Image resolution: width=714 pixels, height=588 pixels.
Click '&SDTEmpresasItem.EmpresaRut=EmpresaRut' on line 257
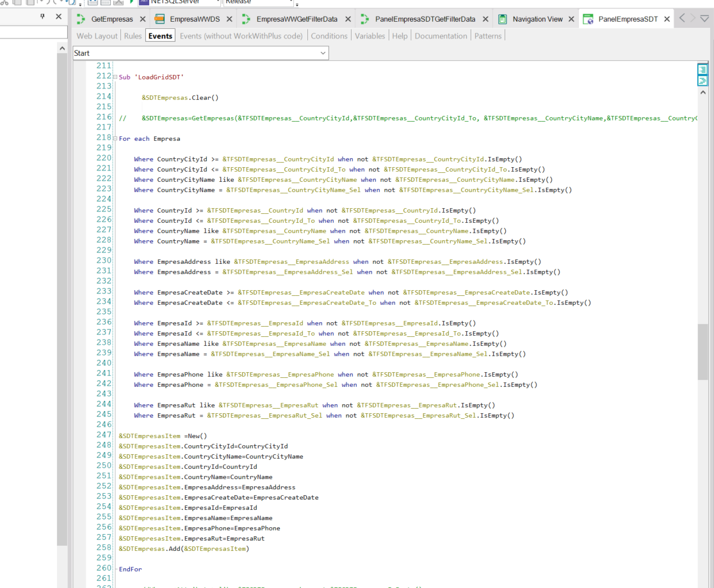tap(191, 538)
